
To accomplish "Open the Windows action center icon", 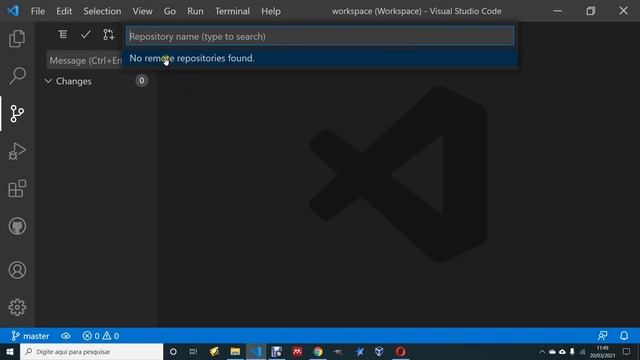I will pyautogui.click(x=627, y=351).
